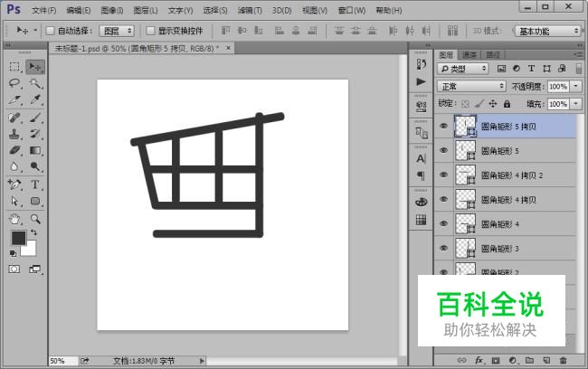Select the Crop tool

pos(14,99)
